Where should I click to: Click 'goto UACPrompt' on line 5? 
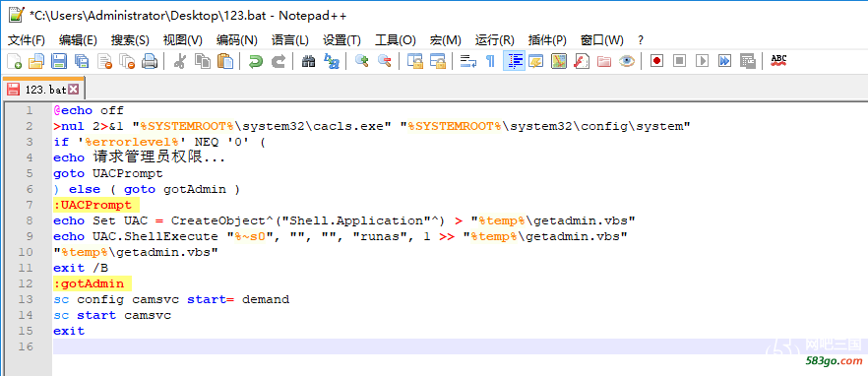108,174
